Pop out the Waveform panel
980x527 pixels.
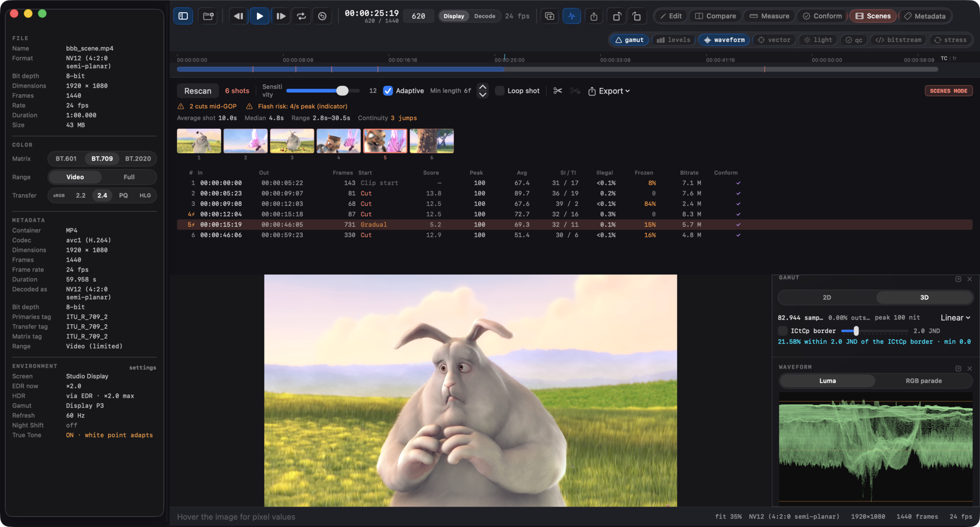coord(958,368)
